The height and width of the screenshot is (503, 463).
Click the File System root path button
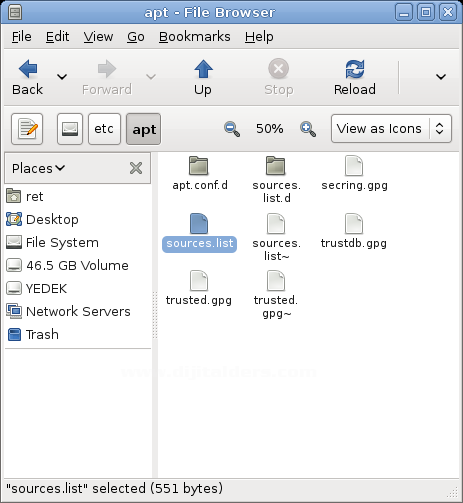pyautogui.click(x=70, y=129)
